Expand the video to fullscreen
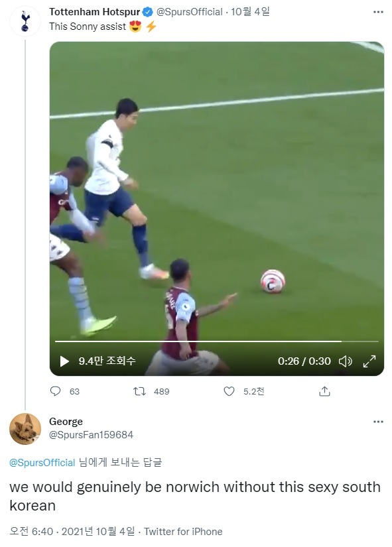The height and width of the screenshot is (547, 392). [x=369, y=361]
